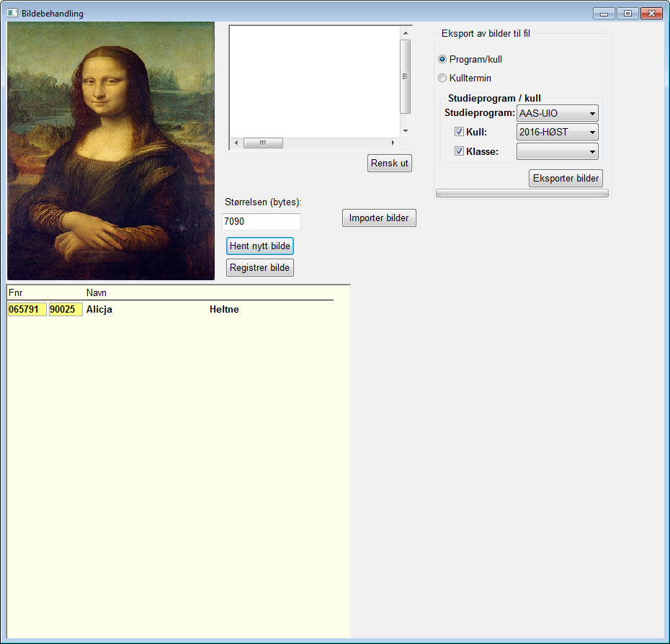Minimize the Bildebehandling window

[x=604, y=14]
